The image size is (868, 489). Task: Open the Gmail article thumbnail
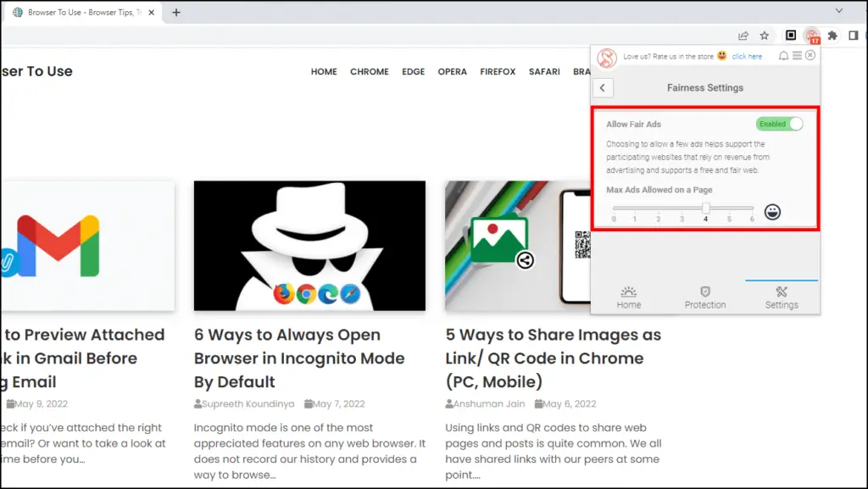point(87,246)
